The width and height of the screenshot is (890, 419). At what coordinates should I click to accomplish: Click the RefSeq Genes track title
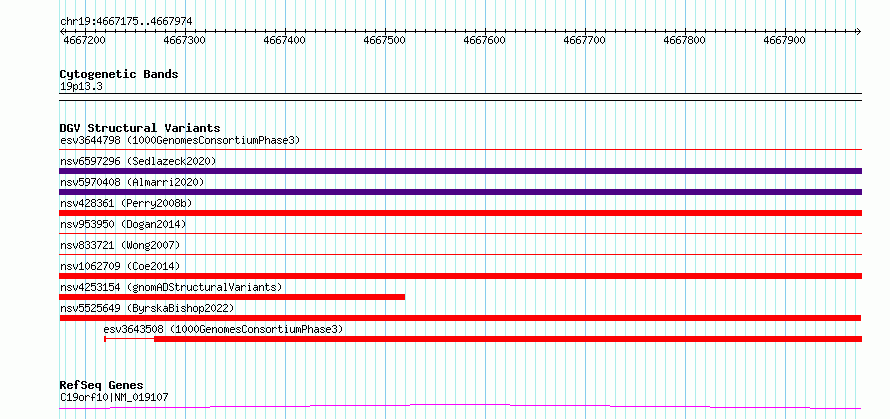(x=101, y=385)
